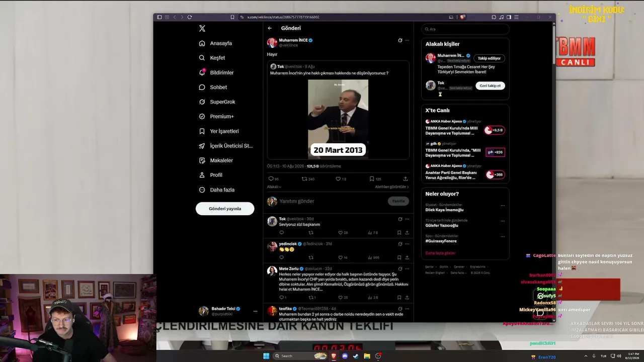The image size is (644, 362).
Task: Open the browser hamburger menu
Action: [x=516, y=17]
